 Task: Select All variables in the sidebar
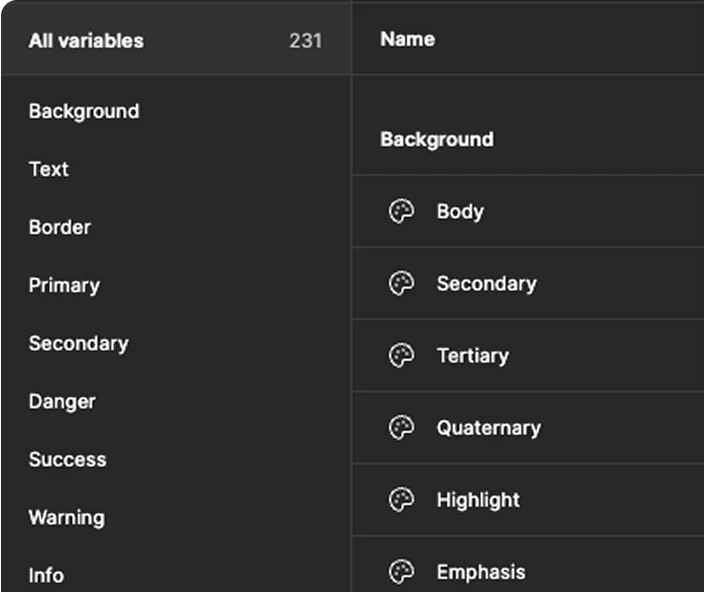[x=86, y=41]
